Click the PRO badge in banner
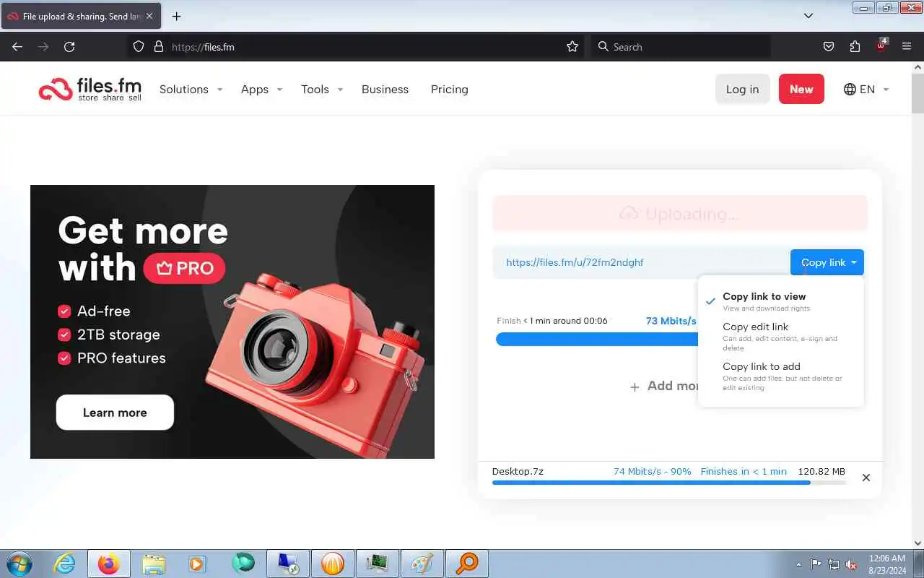Viewport: 924px width, 578px height. click(184, 268)
